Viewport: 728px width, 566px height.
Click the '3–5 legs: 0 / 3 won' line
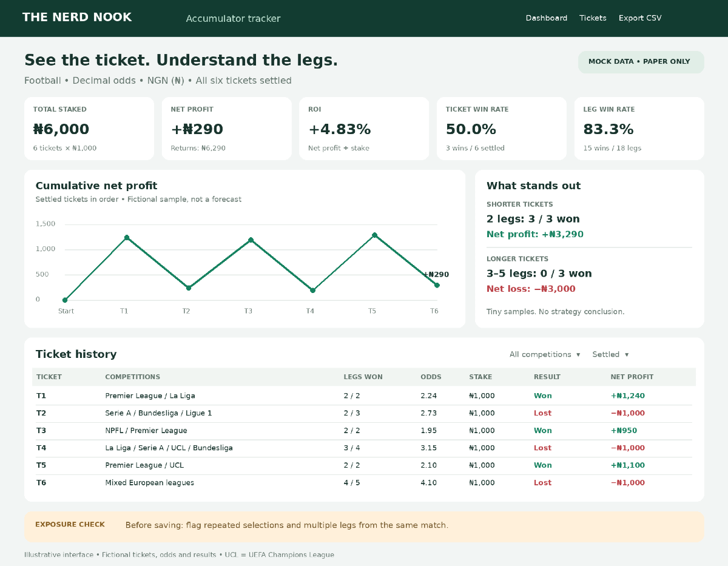(x=539, y=274)
